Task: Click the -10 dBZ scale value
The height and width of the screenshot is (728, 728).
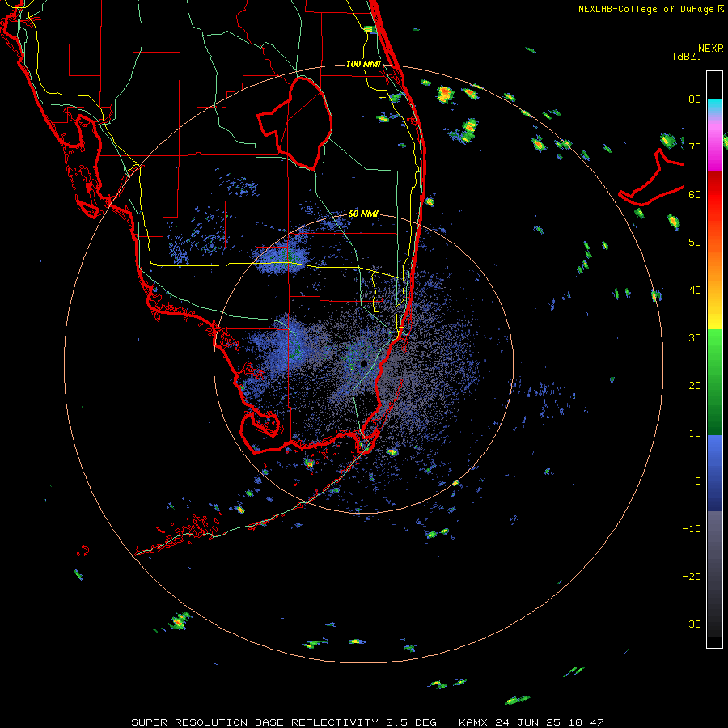Action: 692,529
